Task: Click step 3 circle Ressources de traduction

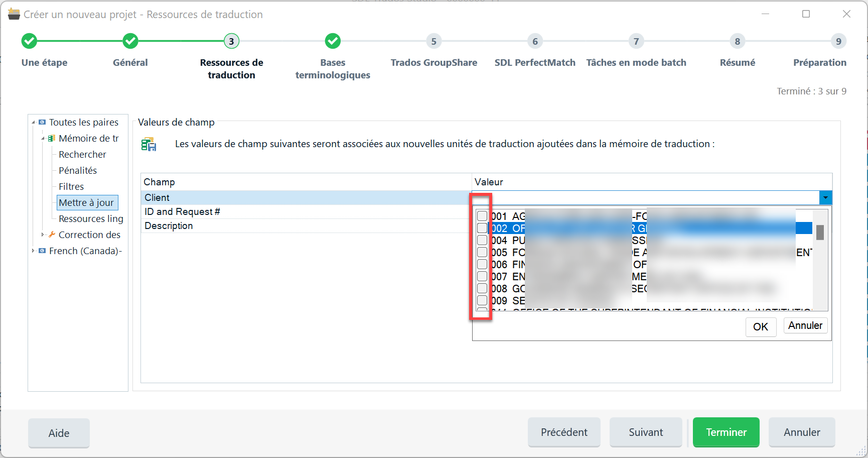Action: 231,41
